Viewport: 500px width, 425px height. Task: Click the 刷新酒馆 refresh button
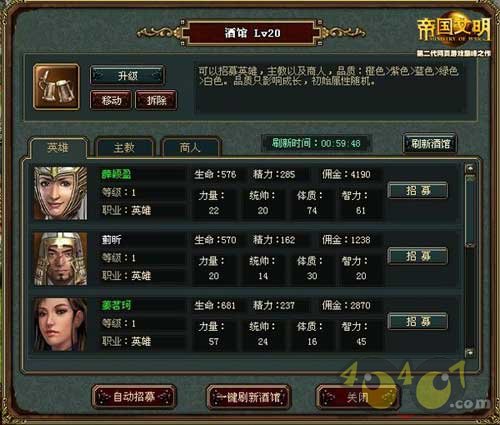[x=430, y=144]
